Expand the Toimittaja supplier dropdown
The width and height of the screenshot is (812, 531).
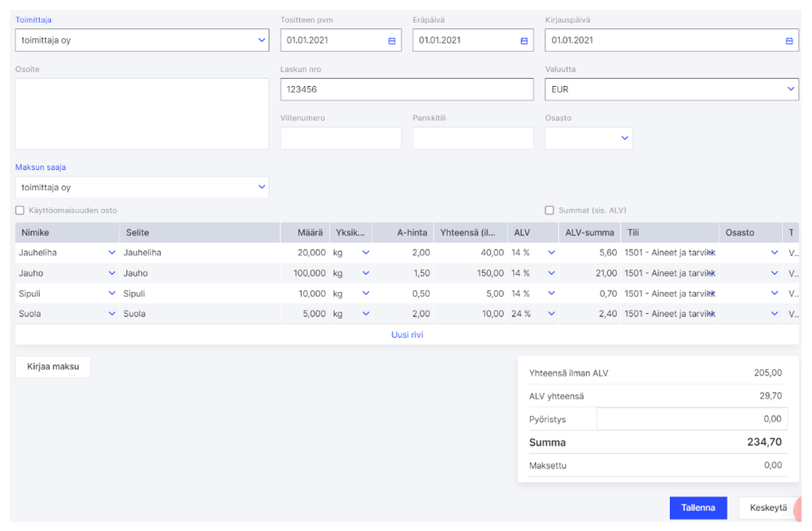[x=262, y=40]
